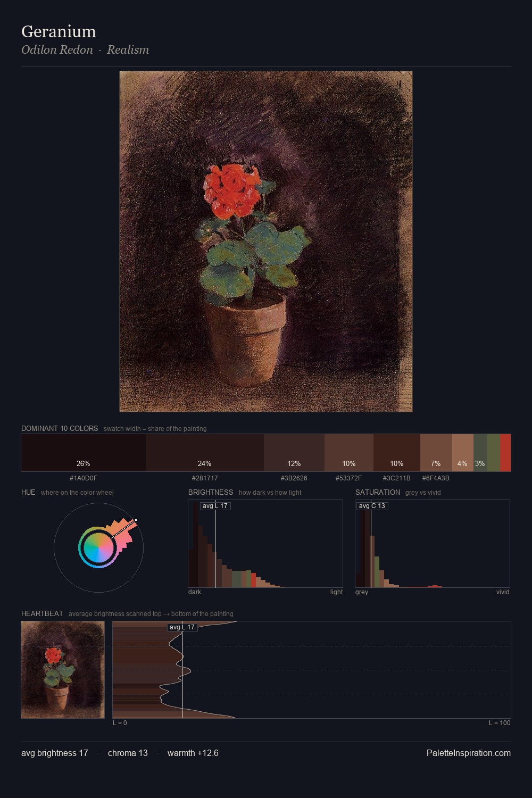Click hex code '#6F4A3B'

(436, 478)
